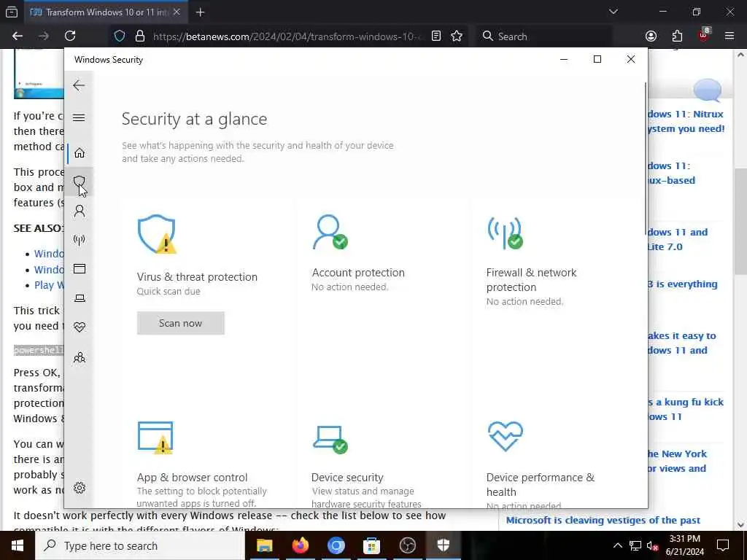
Task: Click the App & browser control tile icon
Action: (x=155, y=437)
